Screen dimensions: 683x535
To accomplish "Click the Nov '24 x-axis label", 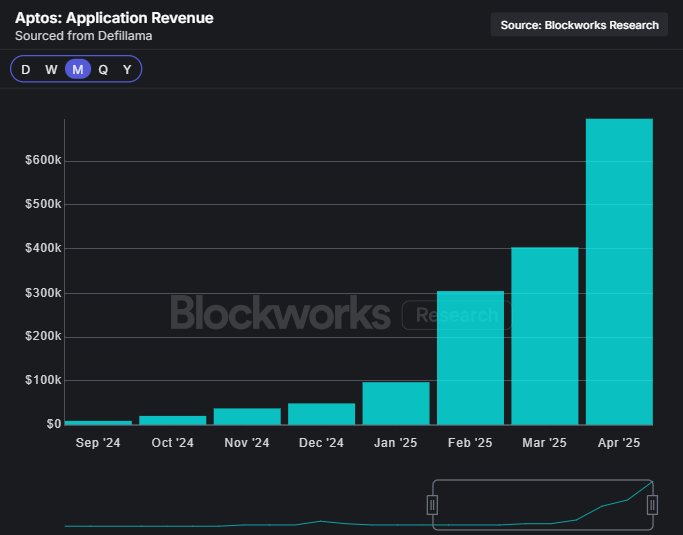I will click(x=247, y=443).
